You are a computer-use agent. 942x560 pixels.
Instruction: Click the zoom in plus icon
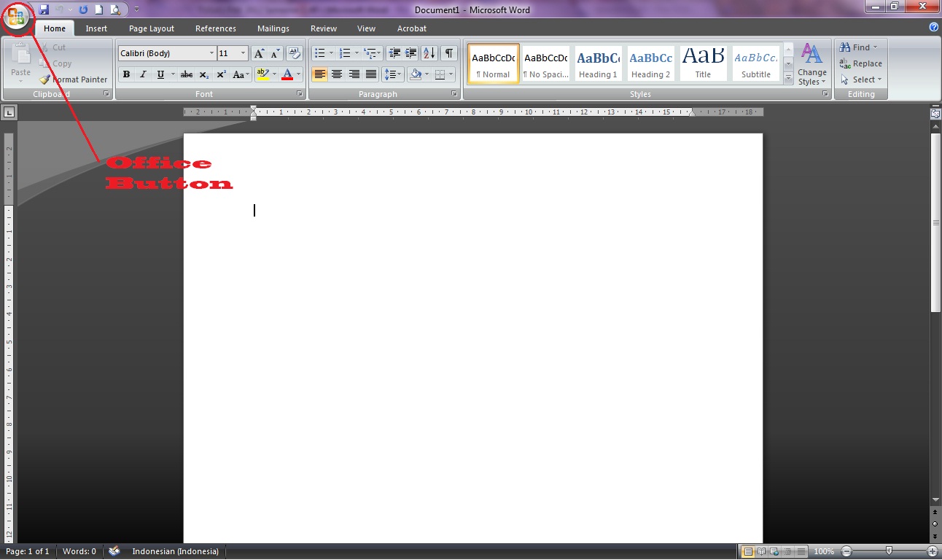pos(933,551)
